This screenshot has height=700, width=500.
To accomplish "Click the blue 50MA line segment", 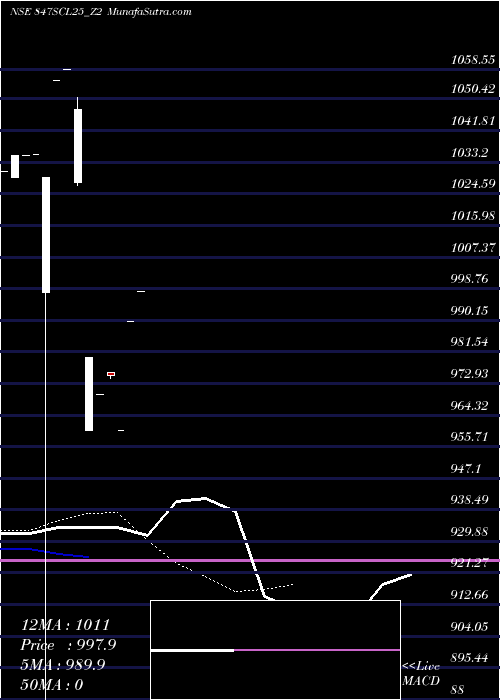I will (x=45, y=552).
